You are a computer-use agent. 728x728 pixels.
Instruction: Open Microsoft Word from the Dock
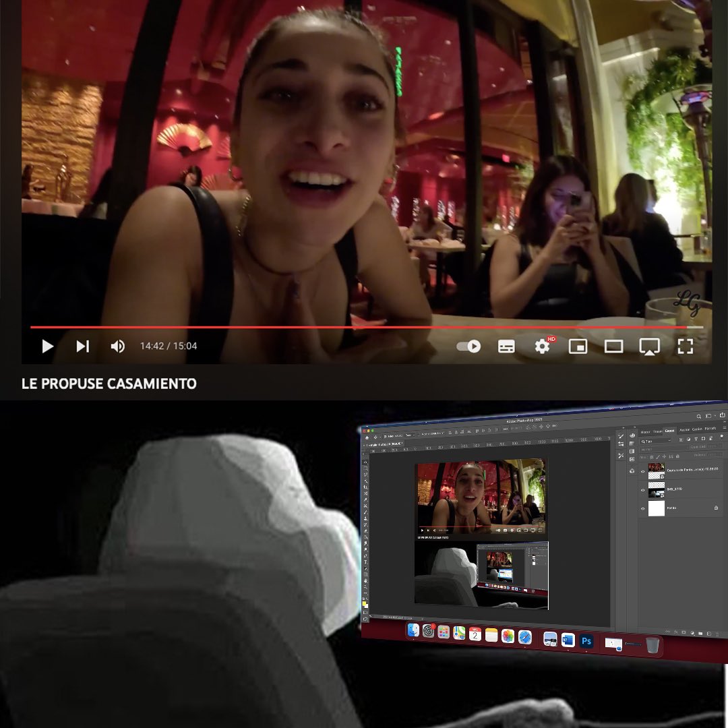[x=568, y=640]
